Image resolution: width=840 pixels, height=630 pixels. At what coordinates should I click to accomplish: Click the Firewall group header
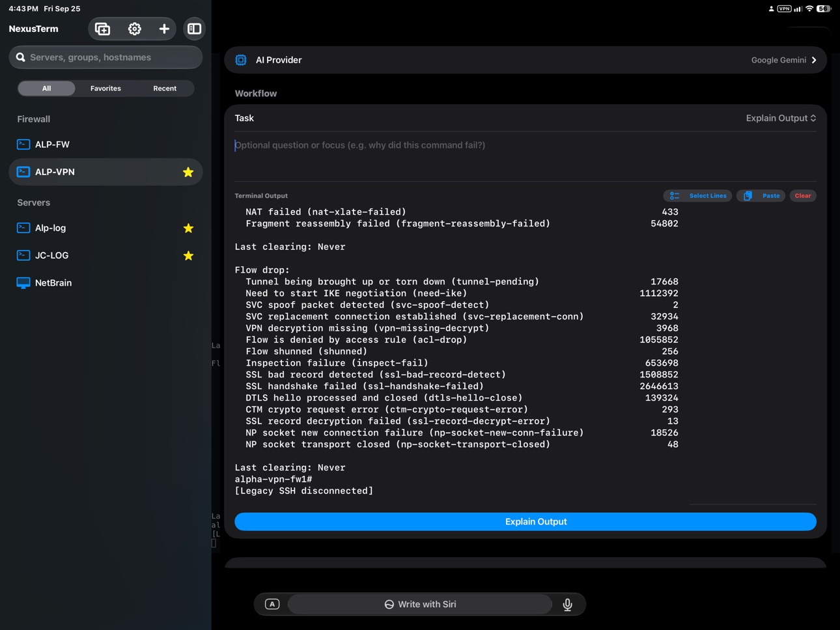34,119
